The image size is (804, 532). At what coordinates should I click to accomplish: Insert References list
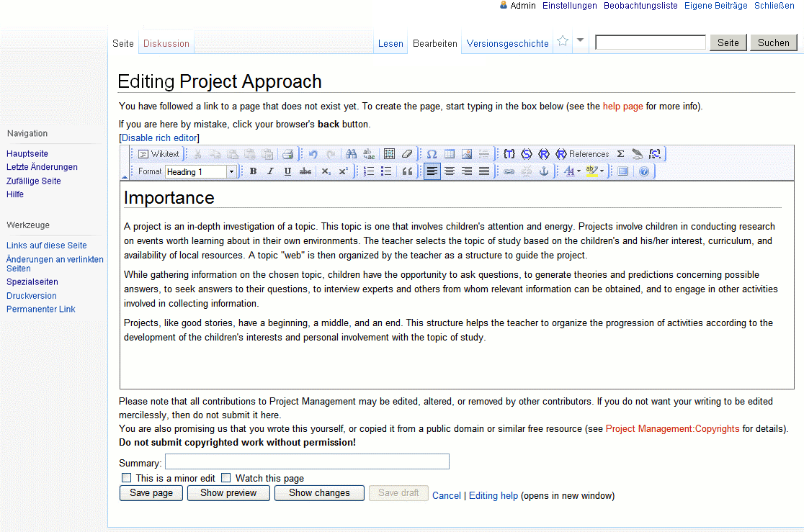[x=583, y=154]
